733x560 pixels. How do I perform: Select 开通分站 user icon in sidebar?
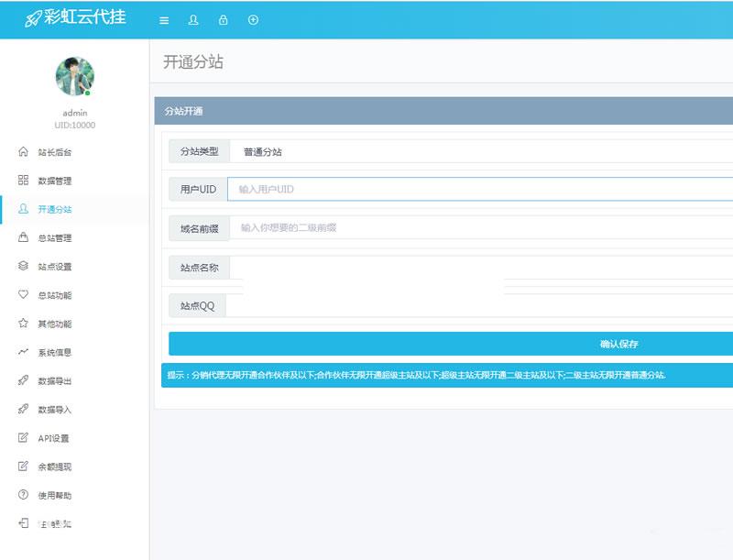coord(23,208)
